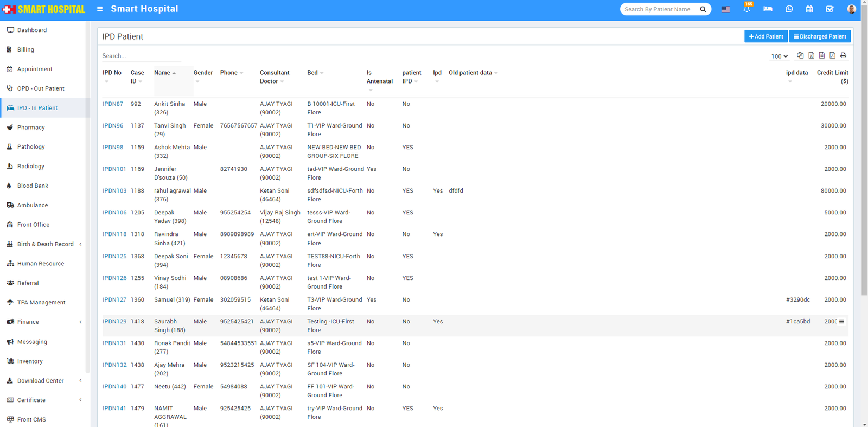
Task: Open the rows-per-page 100 dropdown
Action: tap(779, 56)
